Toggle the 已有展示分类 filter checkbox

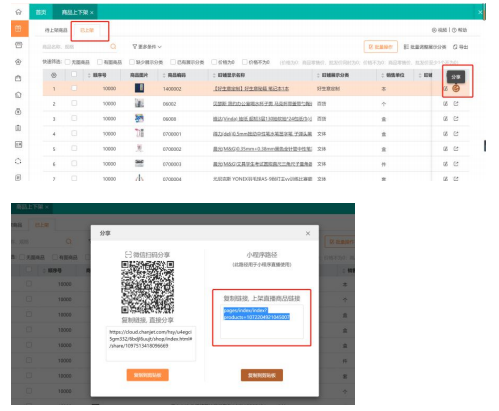[x=173, y=62]
